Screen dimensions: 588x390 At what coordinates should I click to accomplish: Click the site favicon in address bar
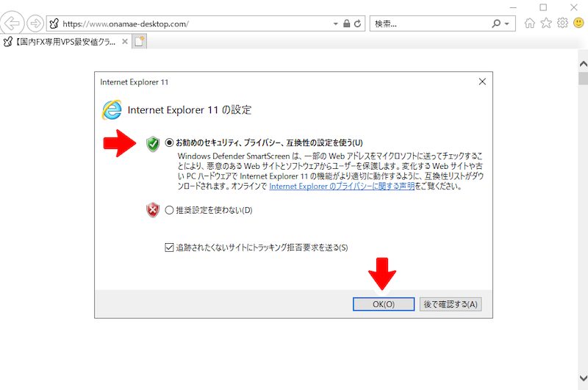(x=54, y=24)
